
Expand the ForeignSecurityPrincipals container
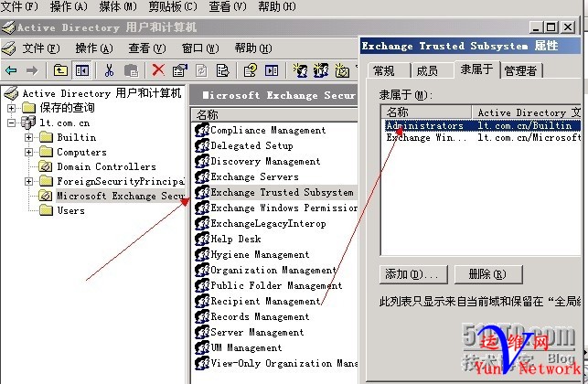tap(28, 181)
